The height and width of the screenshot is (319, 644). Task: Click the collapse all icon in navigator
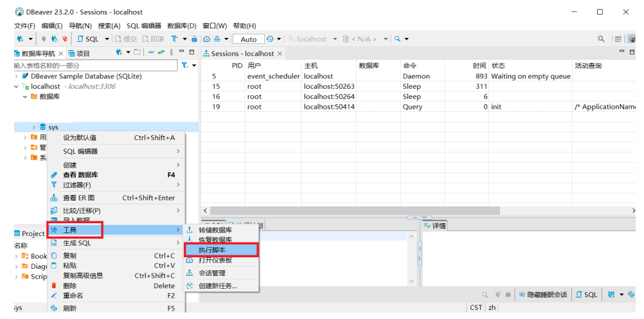click(x=151, y=52)
